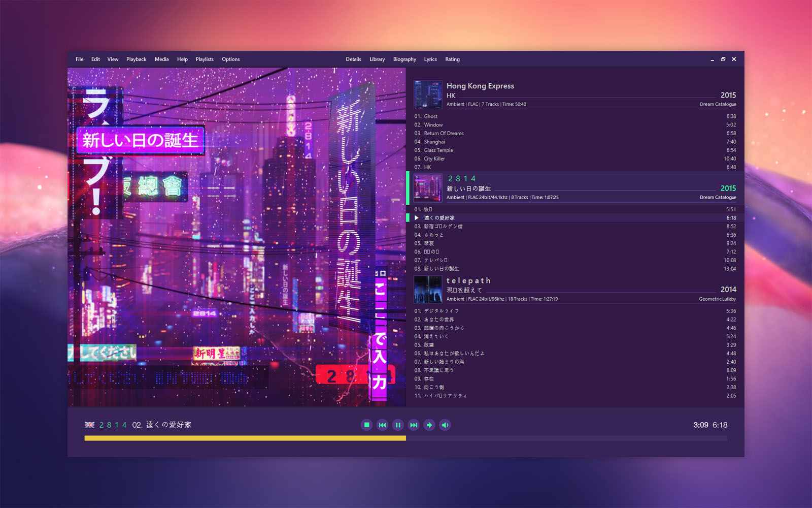
Task: Open the File menu
Action: point(80,59)
